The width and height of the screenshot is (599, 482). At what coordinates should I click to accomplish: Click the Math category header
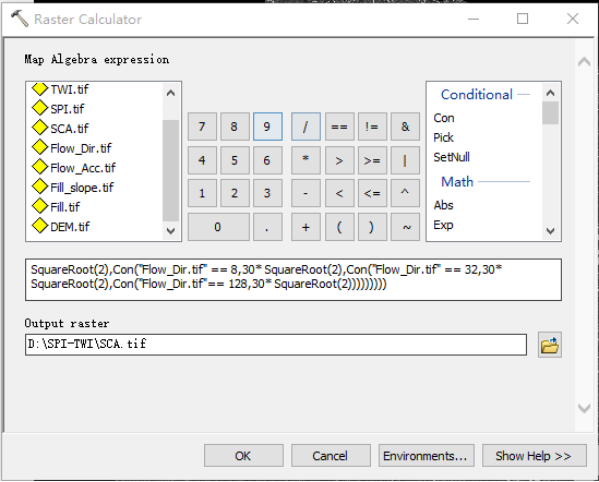click(x=457, y=181)
